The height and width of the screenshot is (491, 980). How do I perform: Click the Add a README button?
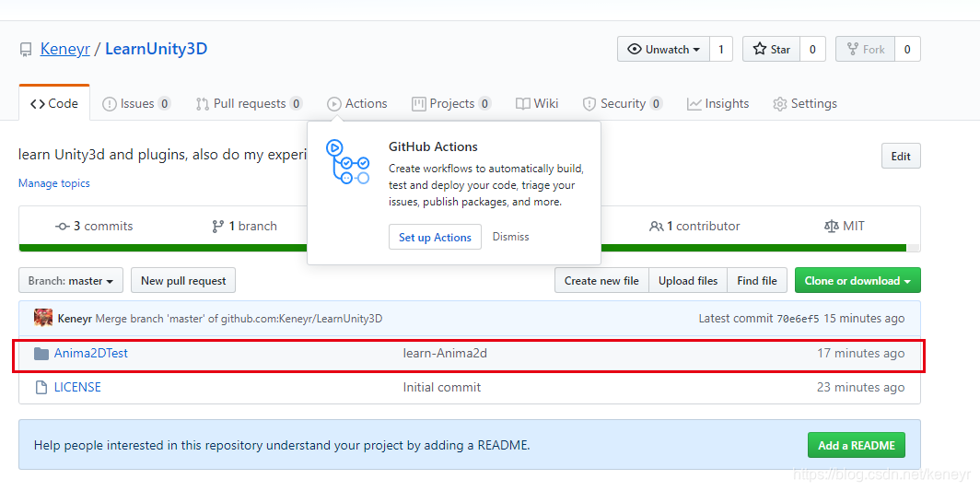point(857,445)
